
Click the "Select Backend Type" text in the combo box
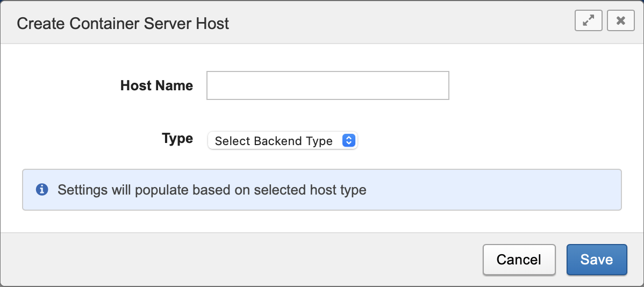pos(274,141)
